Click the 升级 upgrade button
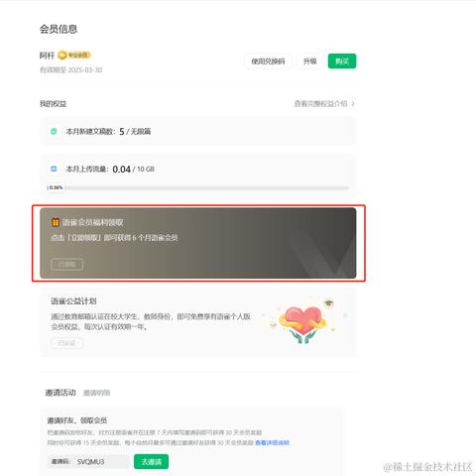476x476 pixels. (x=310, y=61)
